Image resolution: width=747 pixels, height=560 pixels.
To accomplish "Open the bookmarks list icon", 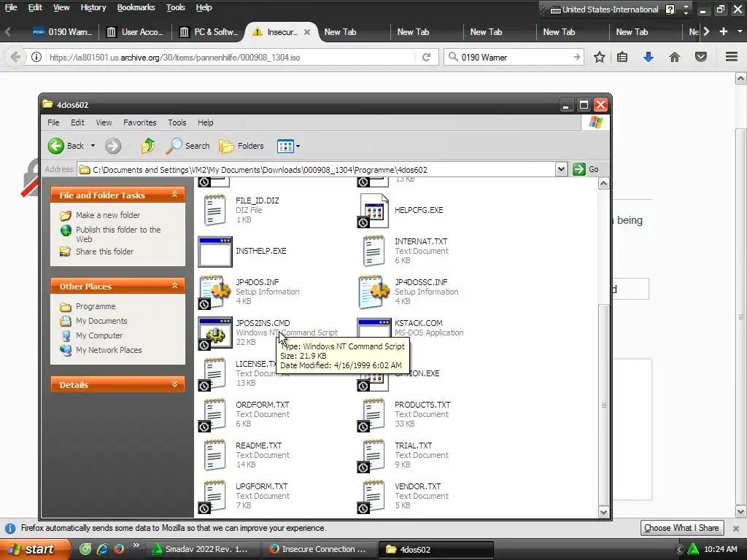I will click(x=622, y=57).
